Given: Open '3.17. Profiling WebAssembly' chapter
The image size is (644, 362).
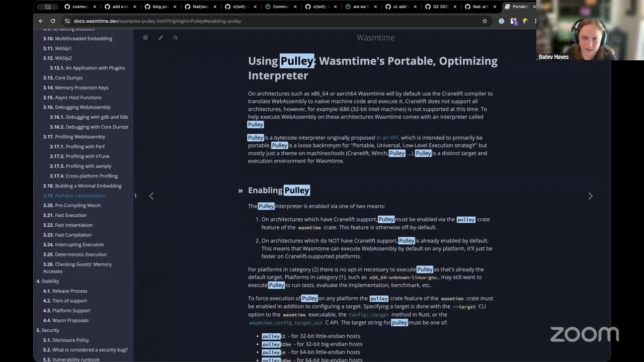Looking at the screenshot, I should click(74, 137).
